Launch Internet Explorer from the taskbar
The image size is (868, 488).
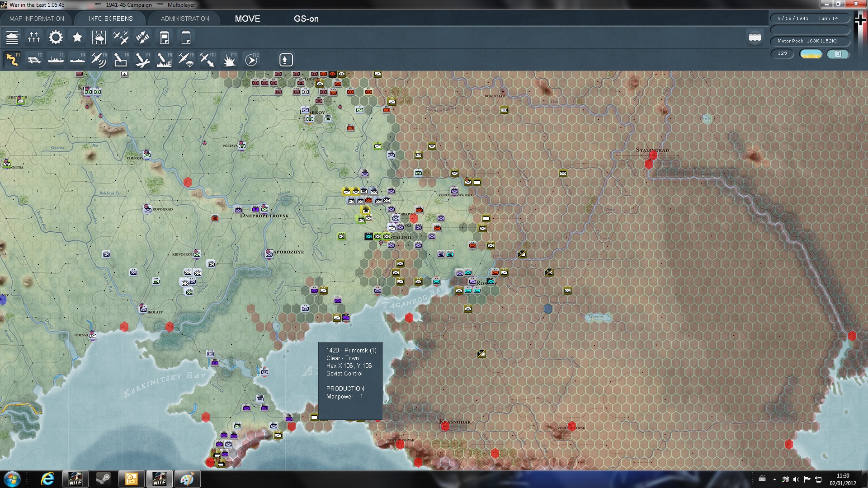click(47, 479)
